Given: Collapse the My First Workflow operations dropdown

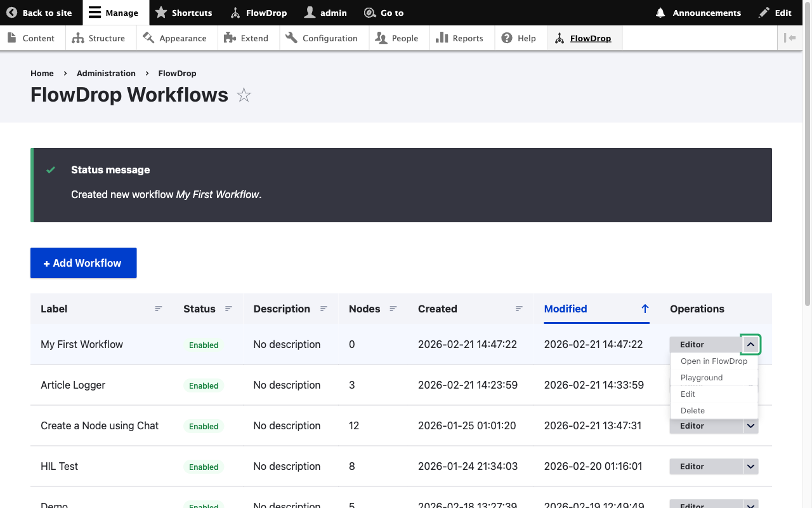Looking at the screenshot, I should tap(750, 344).
